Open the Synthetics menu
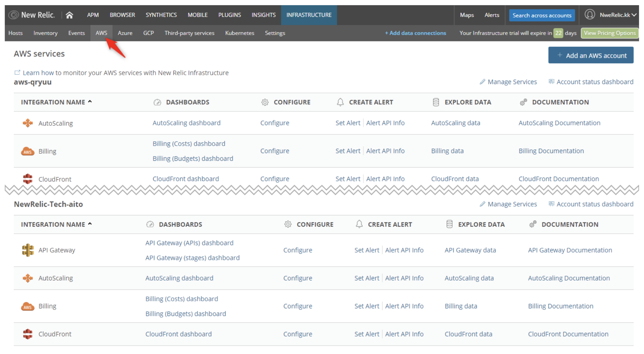 [161, 15]
